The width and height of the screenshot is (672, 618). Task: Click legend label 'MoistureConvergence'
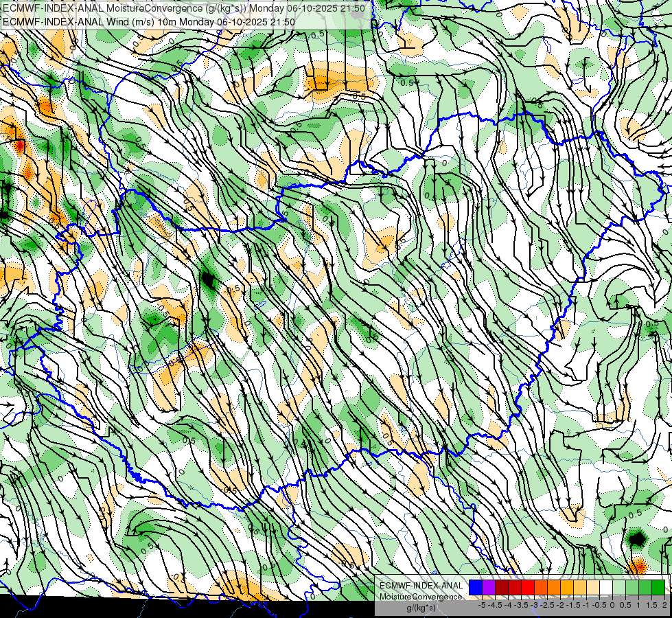(421, 597)
